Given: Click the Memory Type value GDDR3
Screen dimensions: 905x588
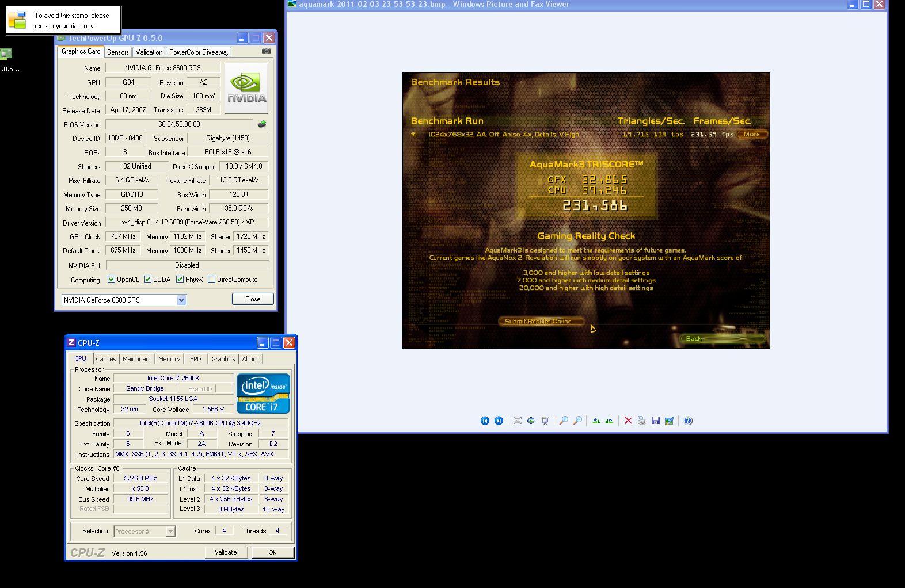Looking at the screenshot, I should coord(132,194).
